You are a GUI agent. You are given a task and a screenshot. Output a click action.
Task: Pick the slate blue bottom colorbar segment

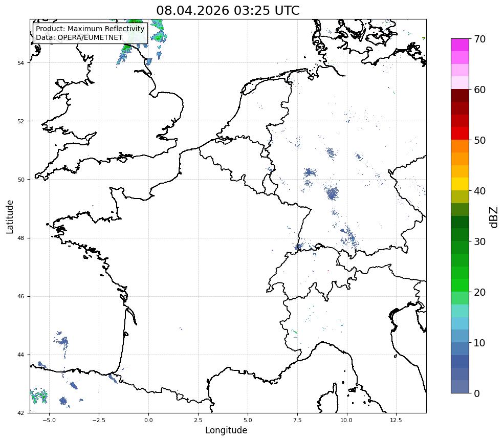point(460,387)
